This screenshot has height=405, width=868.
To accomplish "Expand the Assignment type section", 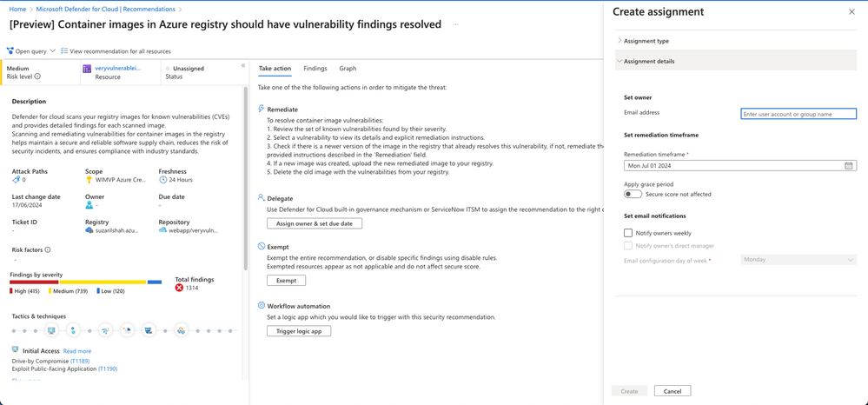I will [646, 41].
